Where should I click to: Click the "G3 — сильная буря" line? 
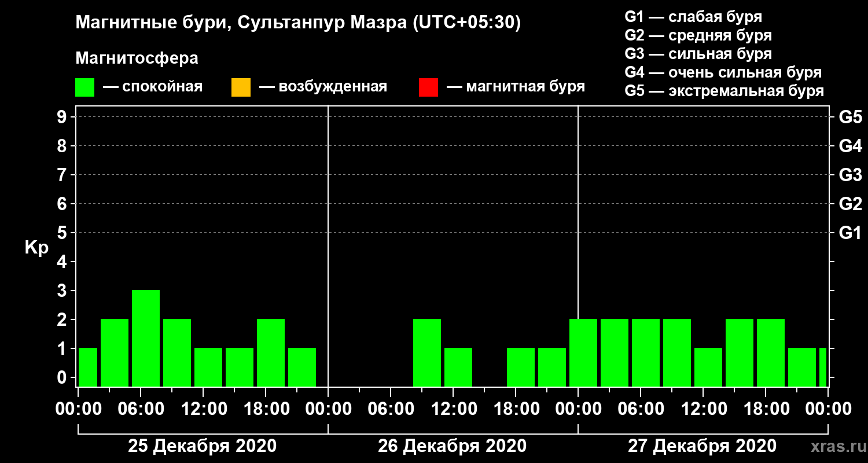698,54
